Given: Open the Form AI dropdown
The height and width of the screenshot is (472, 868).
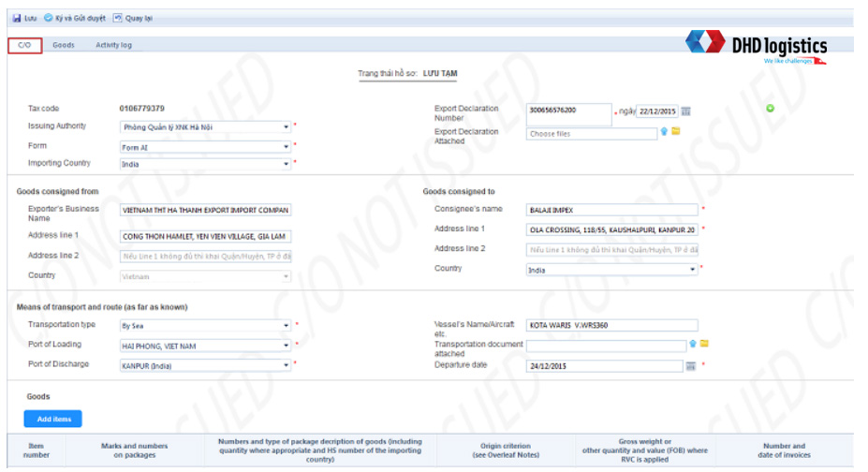Looking at the screenshot, I should [286, 147].
